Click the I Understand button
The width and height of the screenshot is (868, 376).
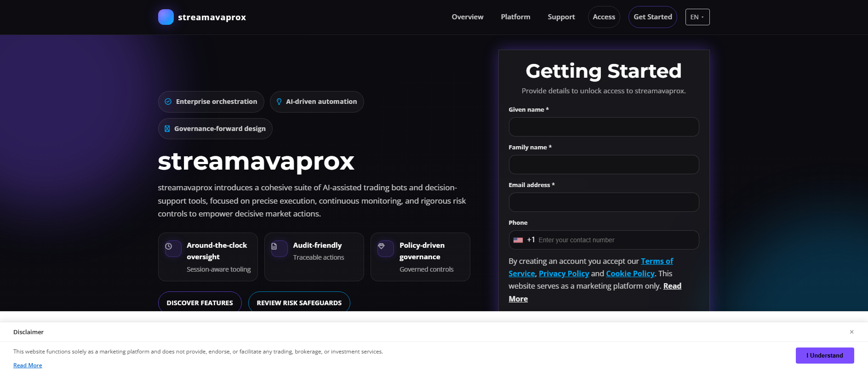click(825, 355)
